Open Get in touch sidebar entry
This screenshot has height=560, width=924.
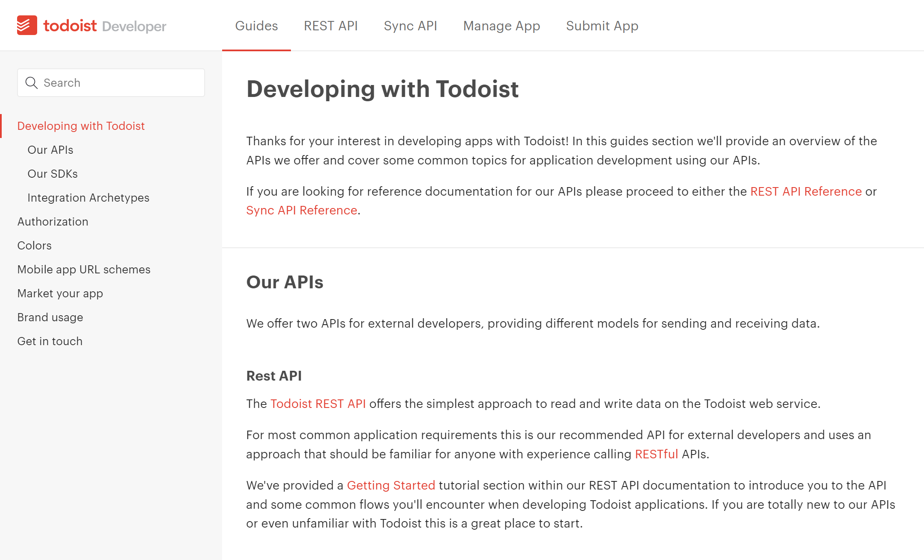pos(50,341)
